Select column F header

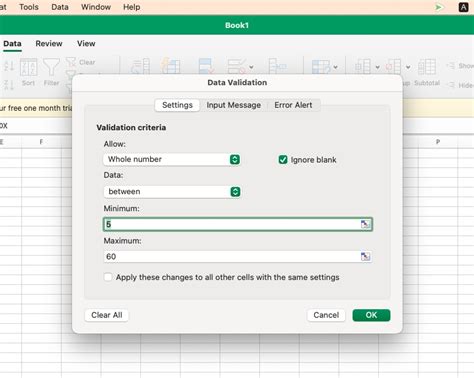pos(41,142)
